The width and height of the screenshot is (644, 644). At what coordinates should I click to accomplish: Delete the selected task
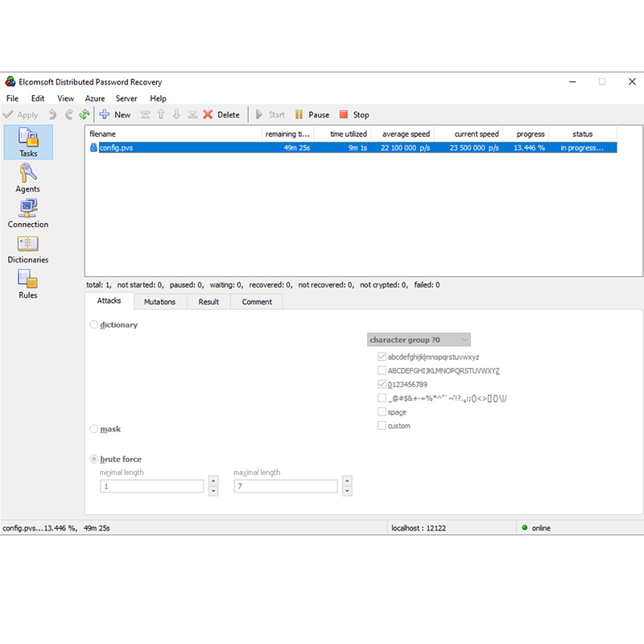[x=221, y=114]
